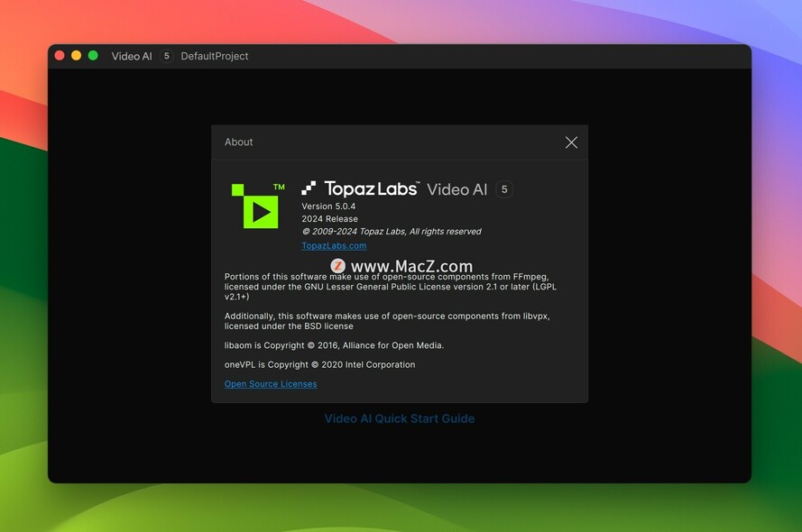Click the oneVPL copyright 2020 Intel line
The width and height of the screenshot is (802, 532).
pyautogui.click(x=319, y=365)
